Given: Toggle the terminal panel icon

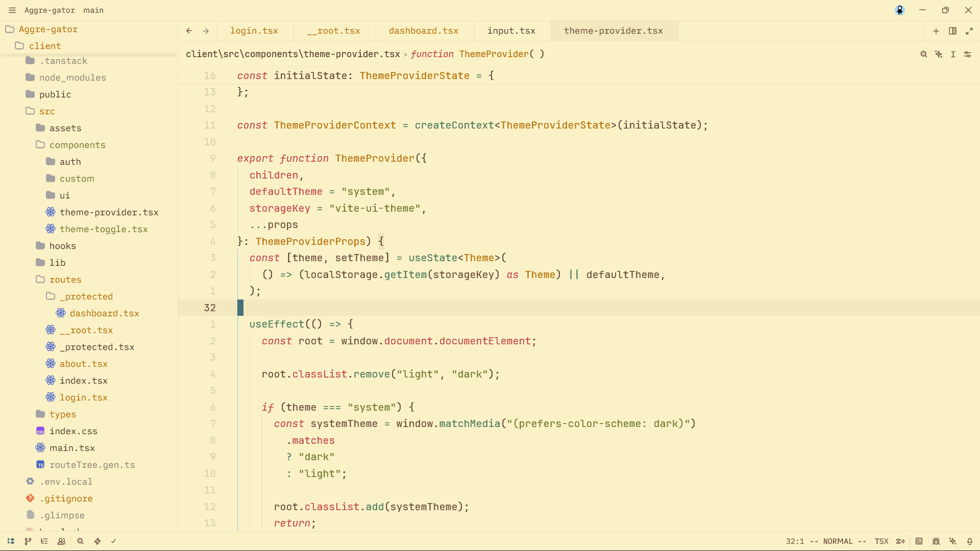Looking at the screenshot, I should tap(919, 541).
